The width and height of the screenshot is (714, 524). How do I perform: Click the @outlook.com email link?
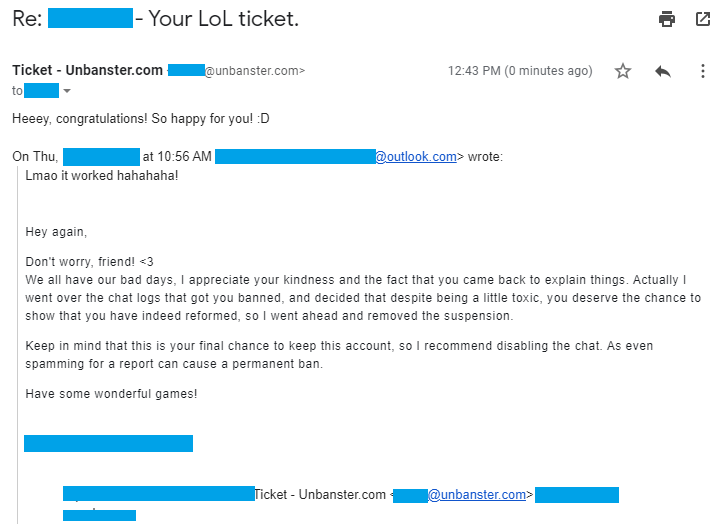[x=416, y=157]
